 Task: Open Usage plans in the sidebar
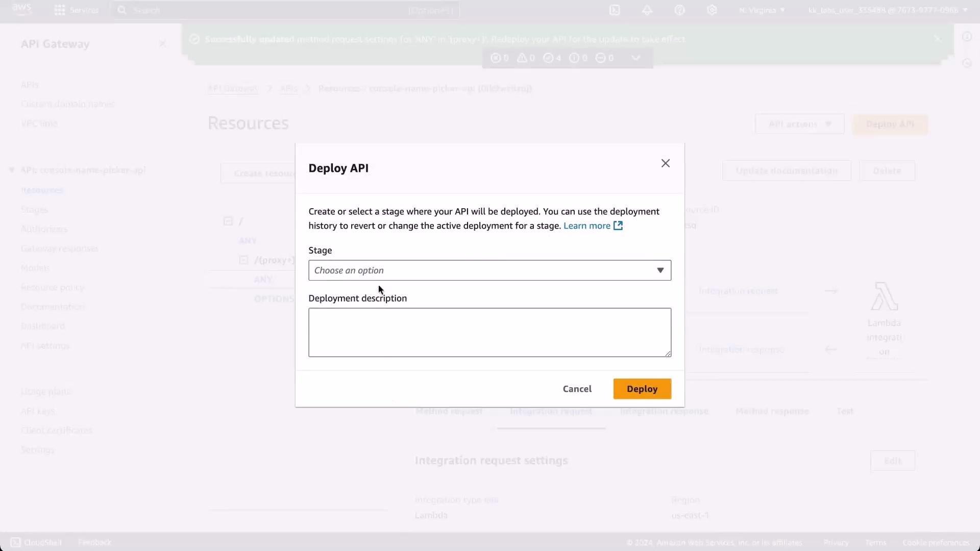coord(46,391)
